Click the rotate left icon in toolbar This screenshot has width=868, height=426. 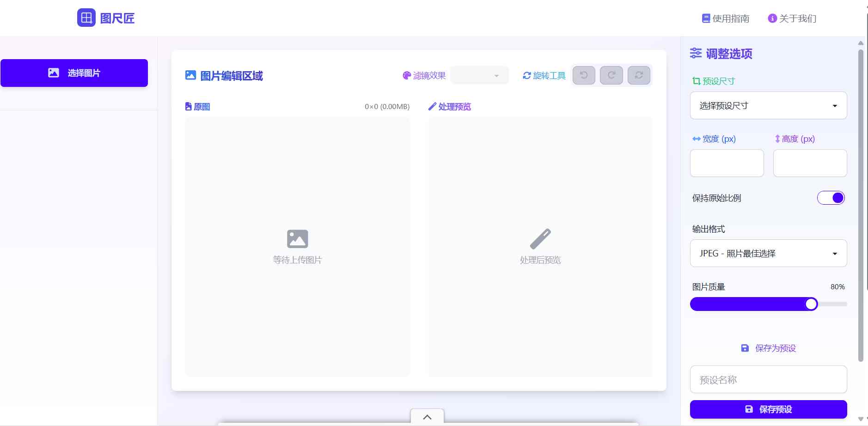coord(583,75)
